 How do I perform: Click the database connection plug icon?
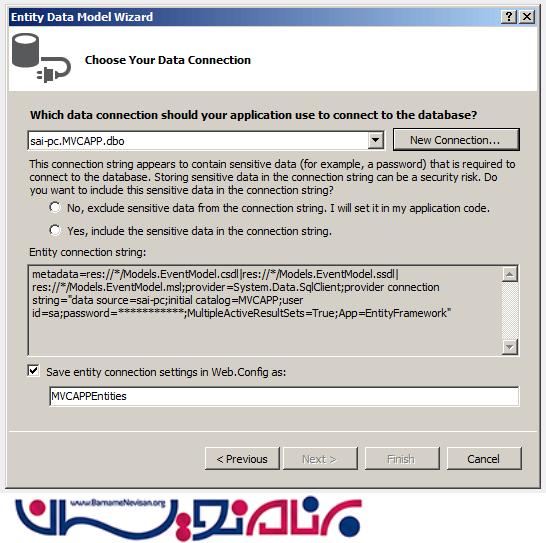(41, 58)
